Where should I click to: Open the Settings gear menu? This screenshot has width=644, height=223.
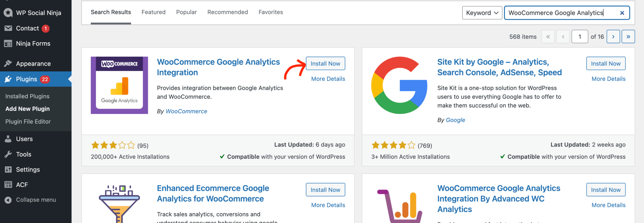point(8,169)
